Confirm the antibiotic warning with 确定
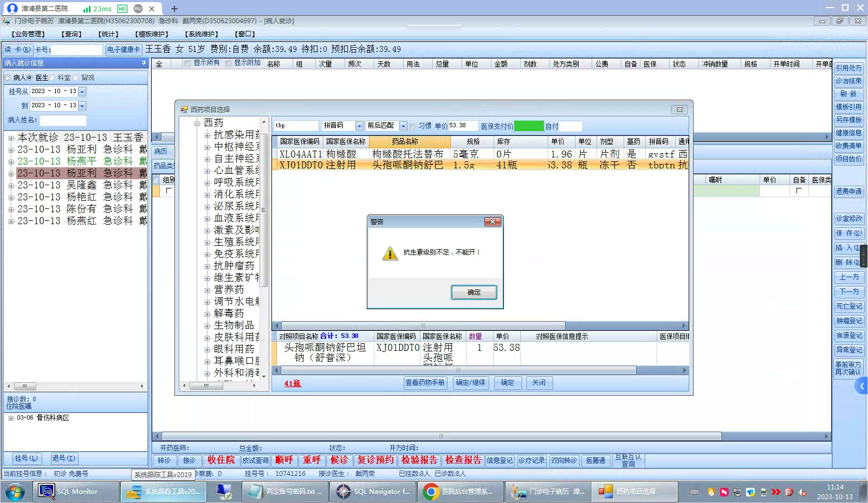The image size is (868, 503). coord(474,292)
